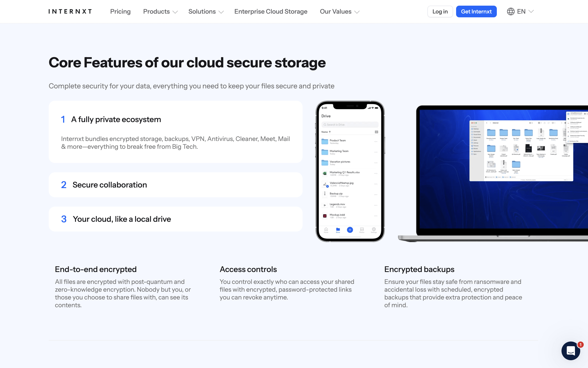The image size is (588, 368).
Task: Click the "All files are encrypted with post-quantum" paragraph
Action: pyautogui.click(x=123, y=293)
